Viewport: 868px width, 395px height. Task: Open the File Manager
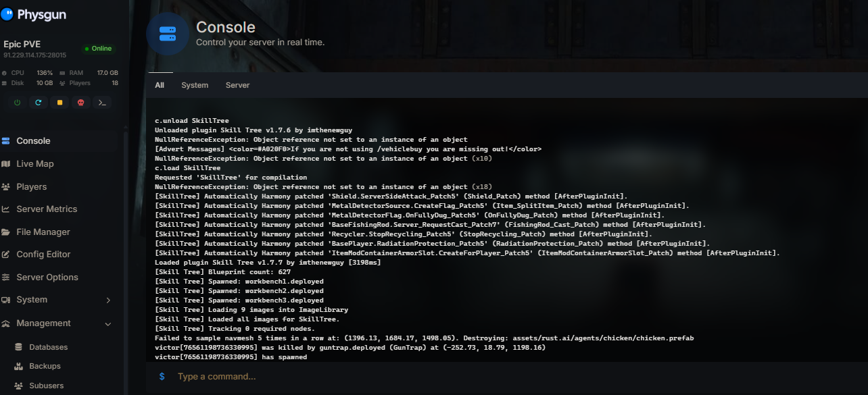(x=43, y=232)
